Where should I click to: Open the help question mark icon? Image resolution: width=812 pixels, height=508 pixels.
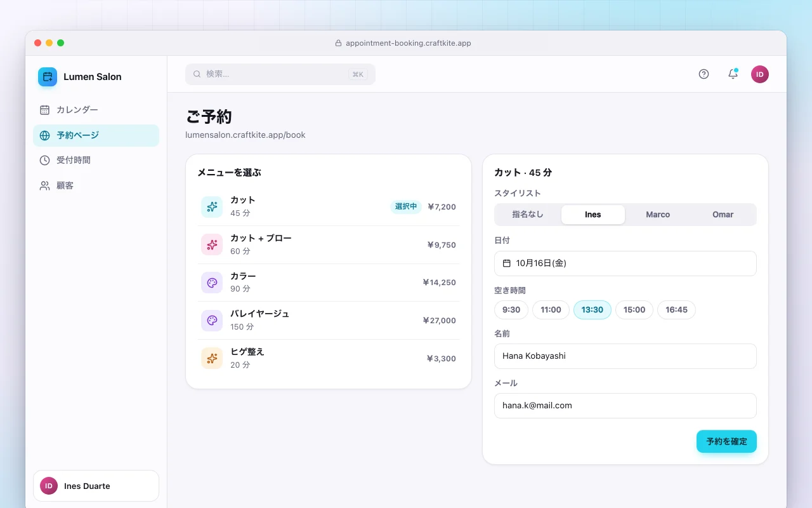pos(704,74)
